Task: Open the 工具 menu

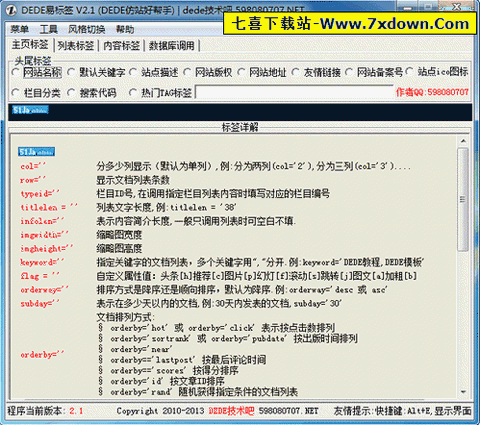Action: [49, 29]
